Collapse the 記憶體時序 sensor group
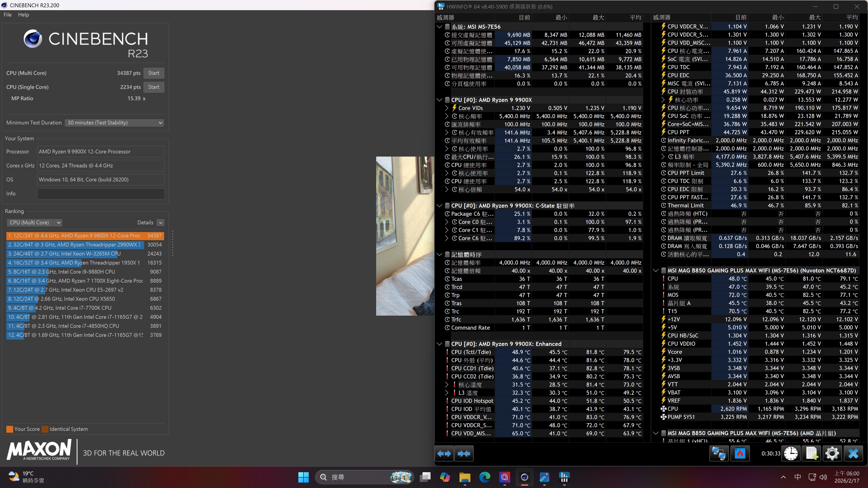The width and height of the screenshot is (868, 488). pos(439,255)
